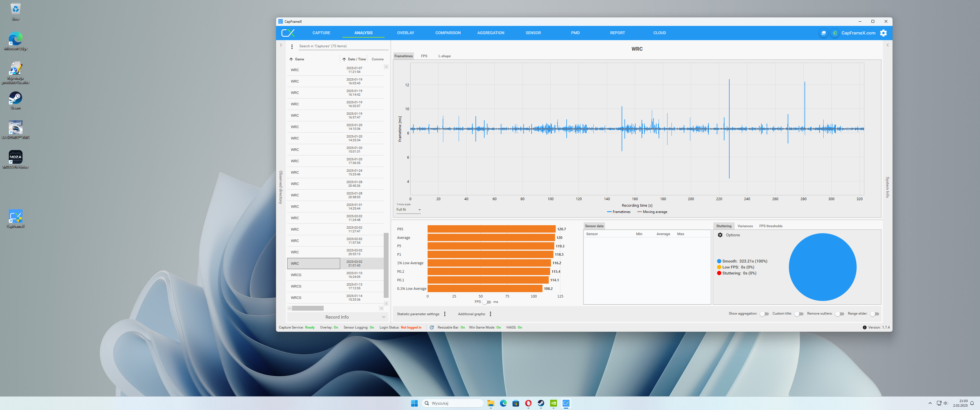Click refresh icon next to Resizable Bar
The image size is (980, 410).
point(432,327)
